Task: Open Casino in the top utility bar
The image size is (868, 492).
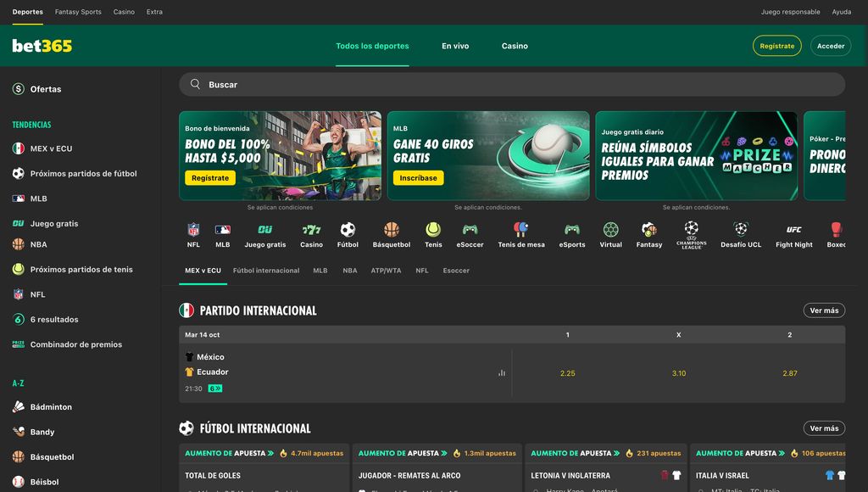Action: point(124,12)
